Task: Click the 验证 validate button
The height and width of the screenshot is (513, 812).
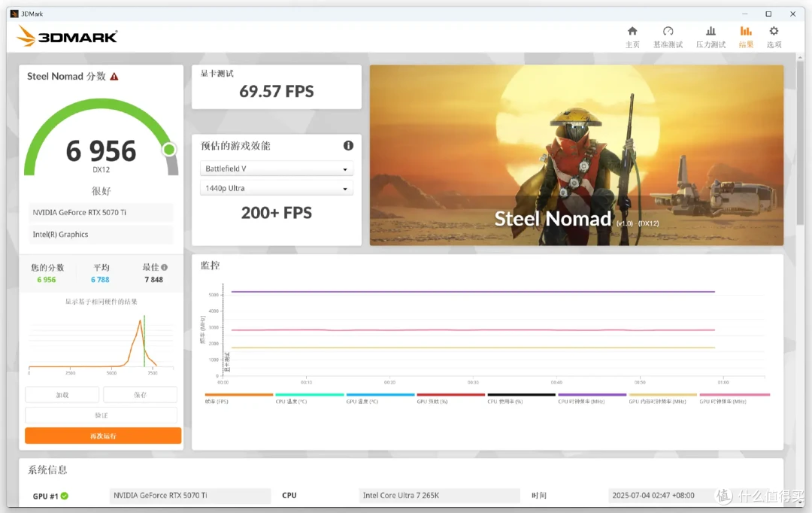Action: [x=101, y=415]
